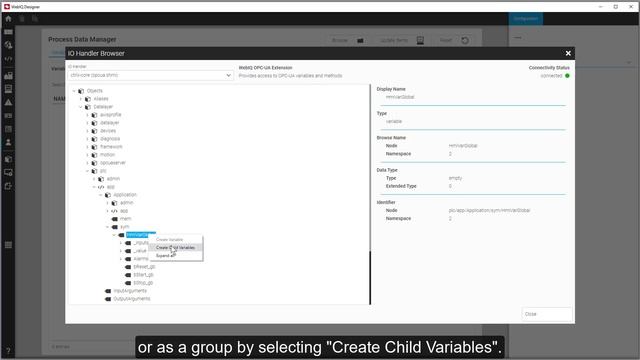
Task: Click the tag icon beside InputArguments
Action: click(108, 291)
